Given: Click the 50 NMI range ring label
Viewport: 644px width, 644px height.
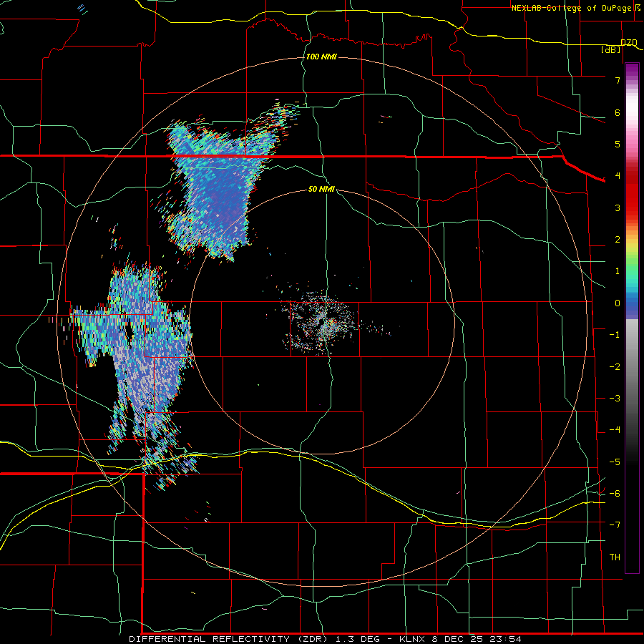Looking at the screenshot, I should pos(321,189).
